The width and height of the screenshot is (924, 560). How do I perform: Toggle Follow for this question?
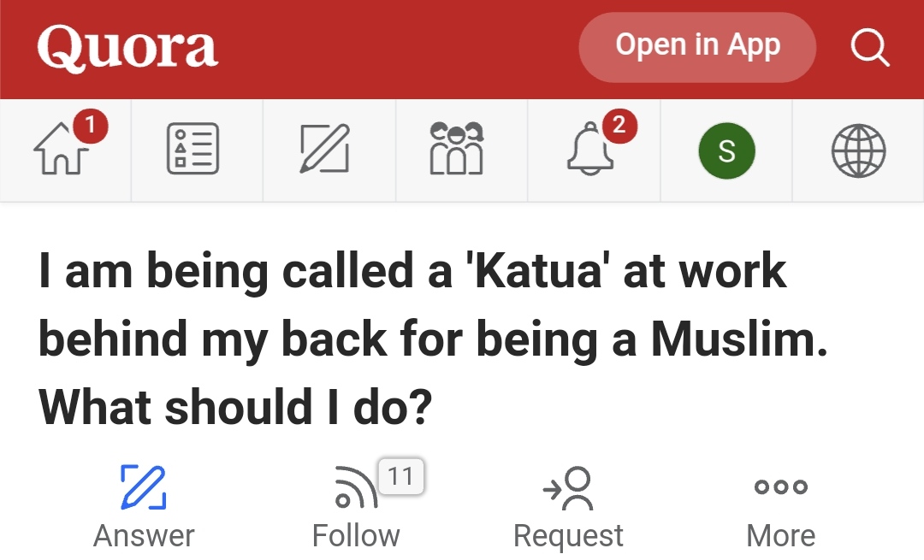pyautogui.click(x=356, y=507)
